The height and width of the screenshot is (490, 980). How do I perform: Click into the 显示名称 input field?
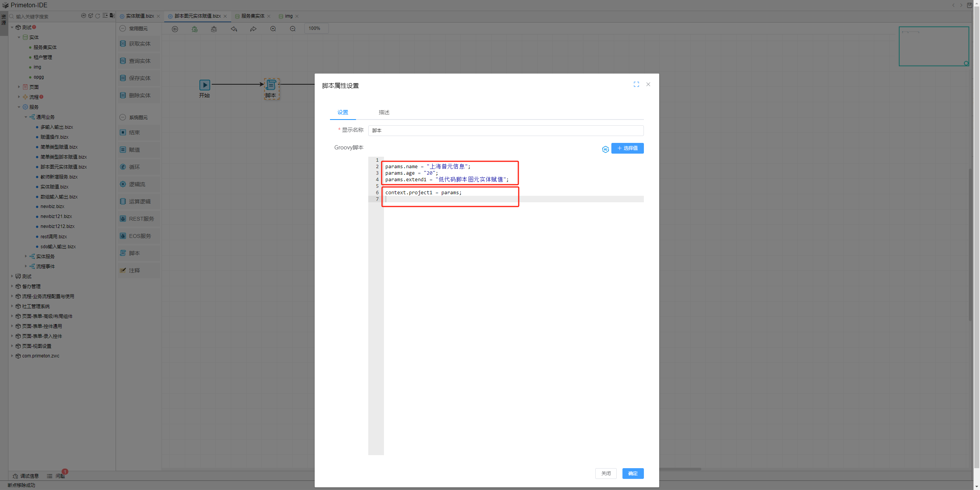click(x=505, y=131)
